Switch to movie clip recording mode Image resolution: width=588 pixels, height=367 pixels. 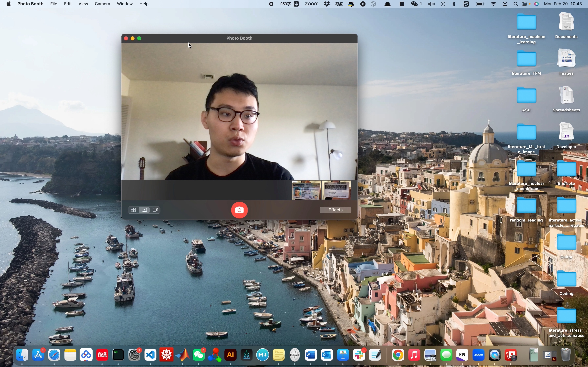click(x=156, y=210)
